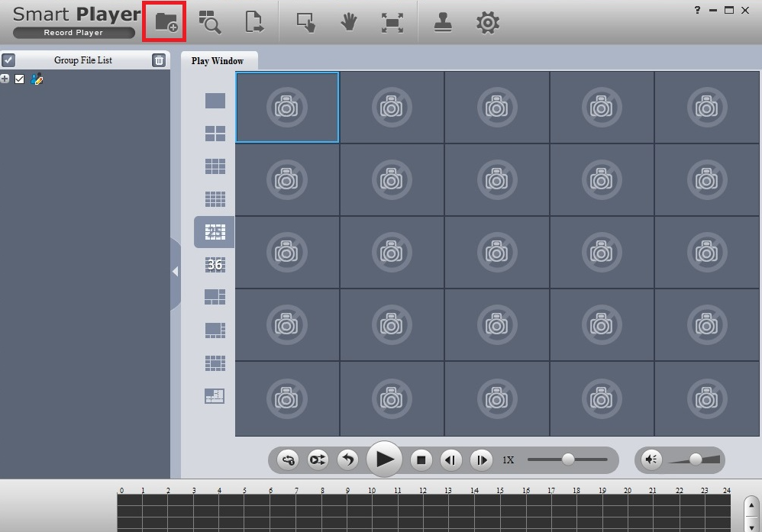
Task: Click the Record Player label
Action: coord(73,33)
